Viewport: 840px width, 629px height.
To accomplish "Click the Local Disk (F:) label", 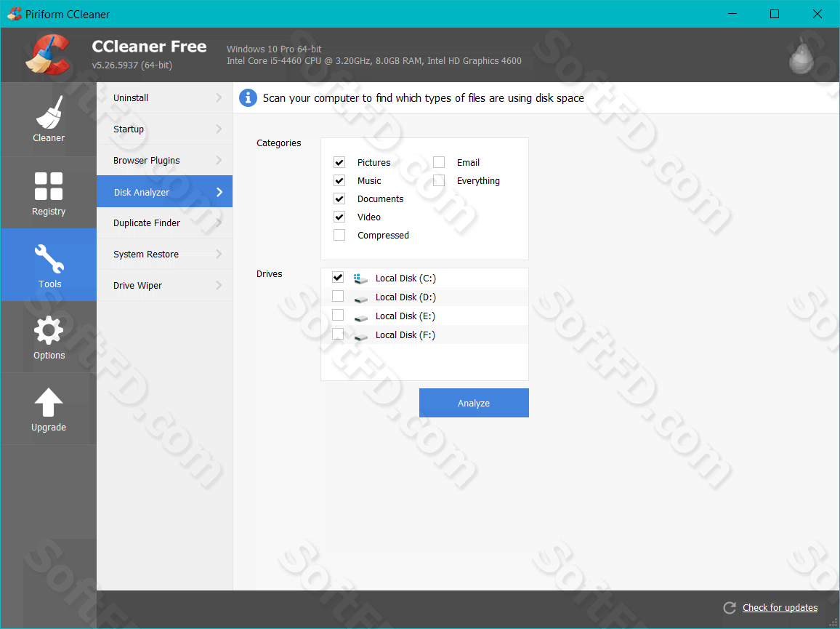I will pyautogui.click(x=405, y=334).
